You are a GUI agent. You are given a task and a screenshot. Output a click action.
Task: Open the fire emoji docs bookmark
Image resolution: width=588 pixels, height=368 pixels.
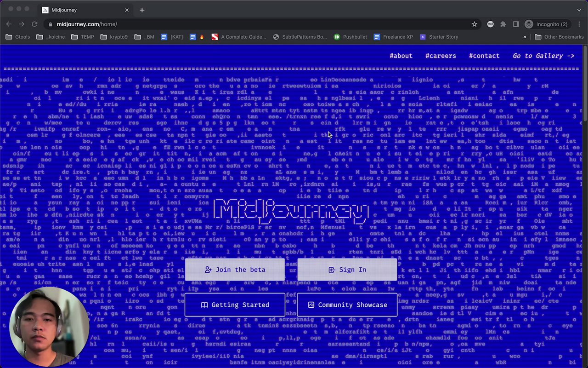[x=197, y=37]
